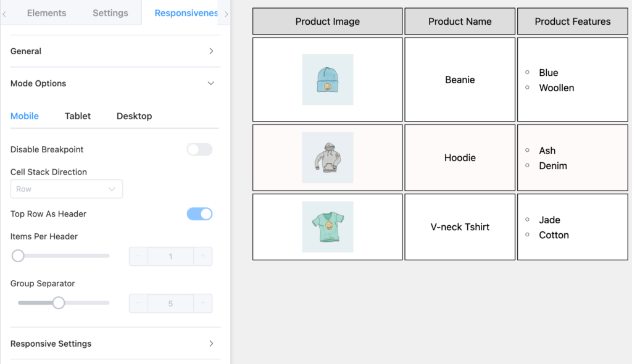This screenshot has width=632, height=364.
Task: Switch to the Desktop mode tab
Action: click(134, 116)
